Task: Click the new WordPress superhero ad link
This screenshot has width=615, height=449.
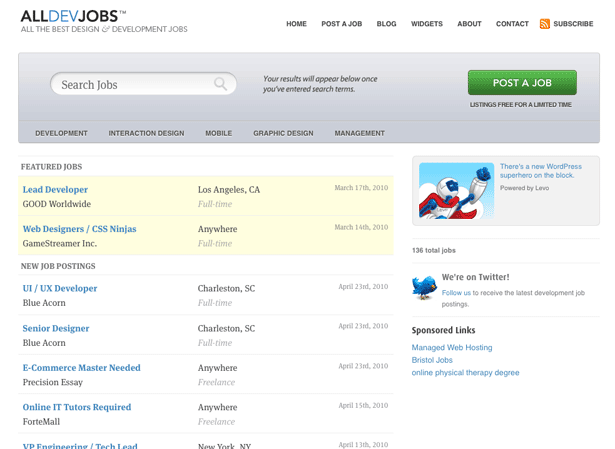Action: tap(541, 171)
